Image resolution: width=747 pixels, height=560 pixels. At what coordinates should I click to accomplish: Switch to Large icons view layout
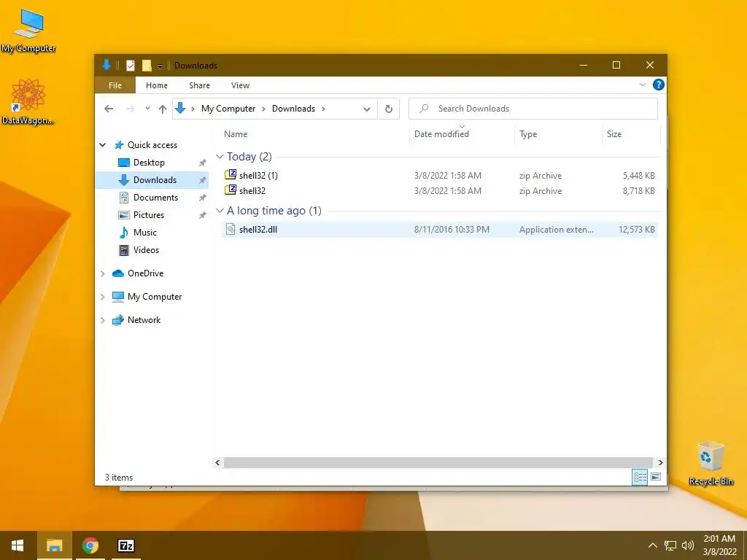656,477
